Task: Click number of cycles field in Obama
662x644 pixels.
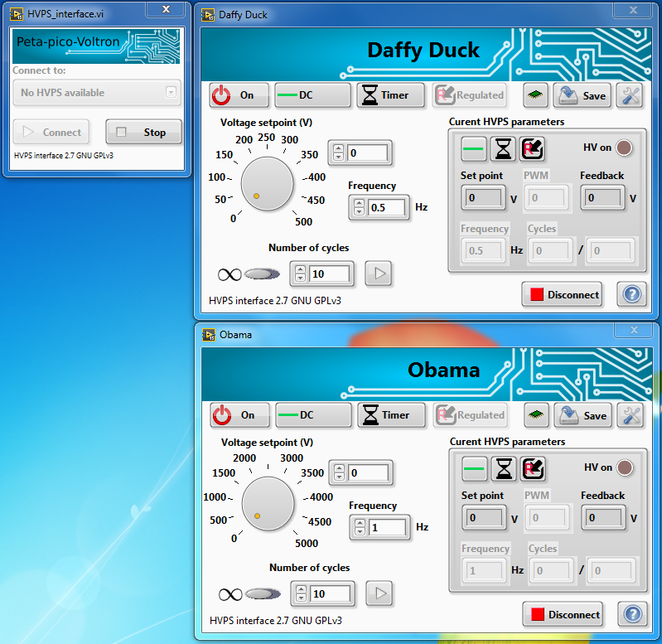Action: click(330, 594)
